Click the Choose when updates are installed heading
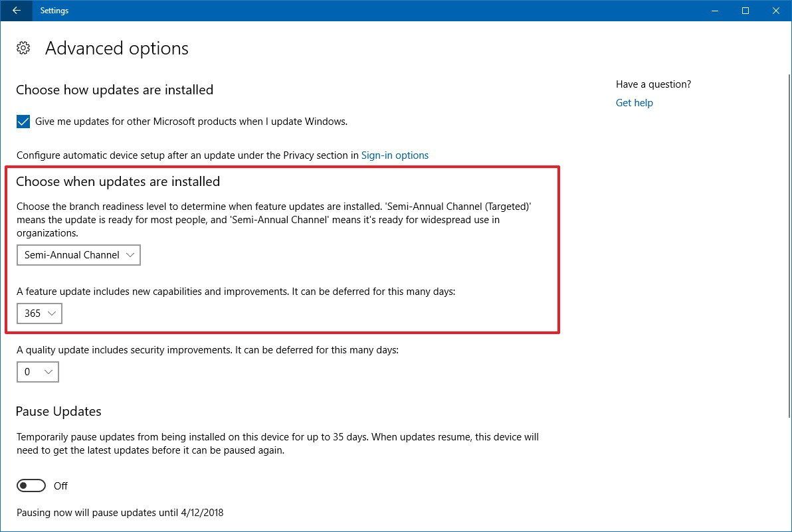This screenshot has width=792, height=532. click(x=118, y=181)
